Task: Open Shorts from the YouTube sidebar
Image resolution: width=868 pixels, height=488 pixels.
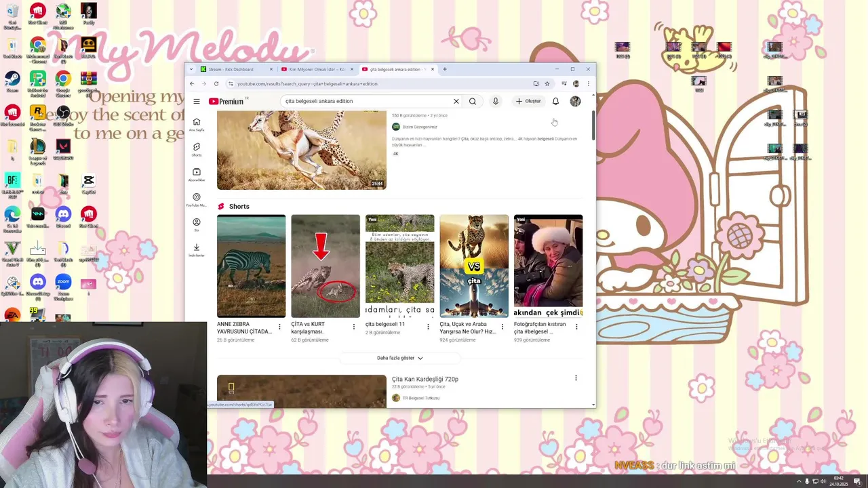Action: [197, 150]
